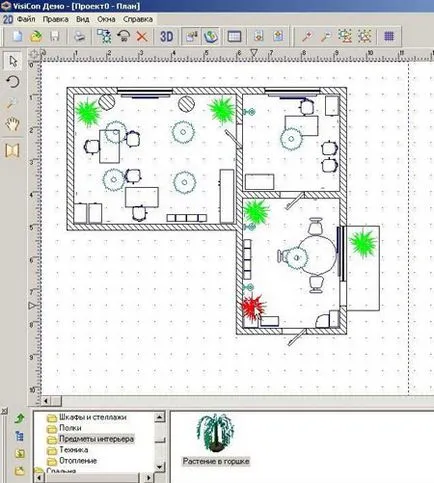
Task: Open the Окна menu
Action: click(106, 19)
